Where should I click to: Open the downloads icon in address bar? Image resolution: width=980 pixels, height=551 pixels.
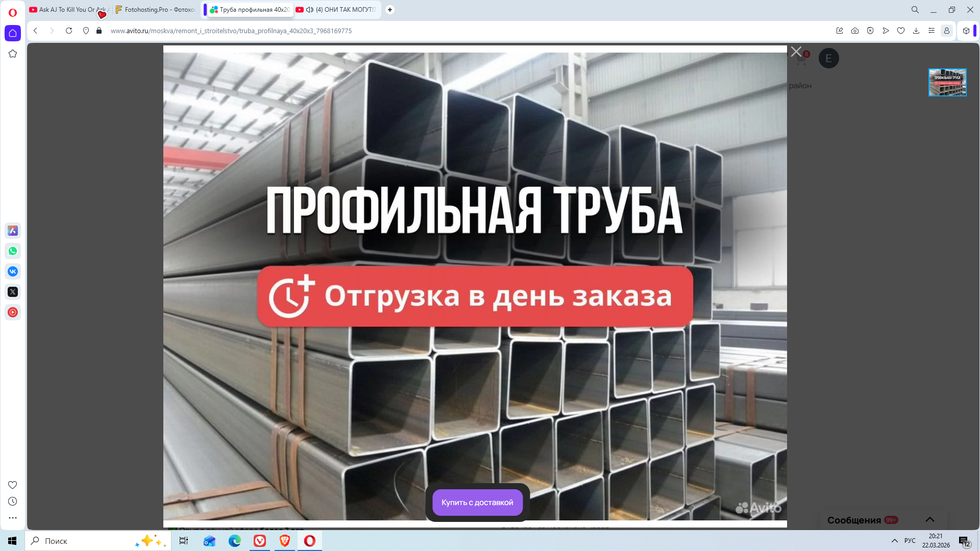coord(916,31)
